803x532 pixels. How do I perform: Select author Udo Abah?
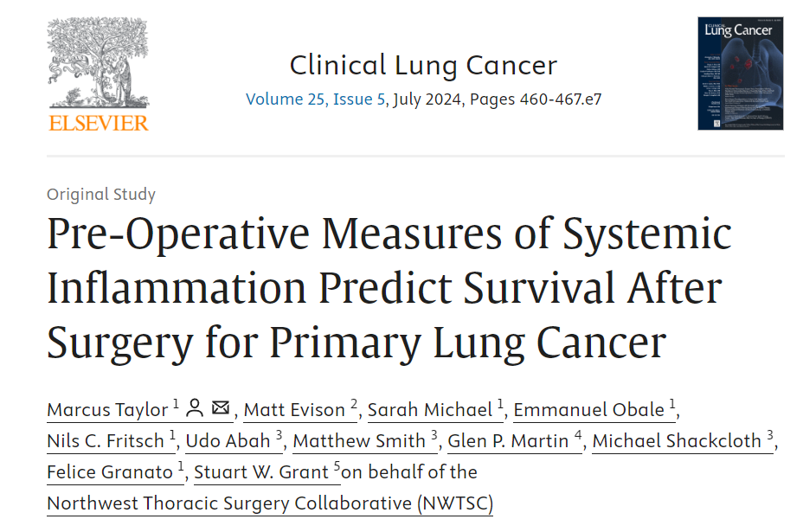(x=228, y=441)
